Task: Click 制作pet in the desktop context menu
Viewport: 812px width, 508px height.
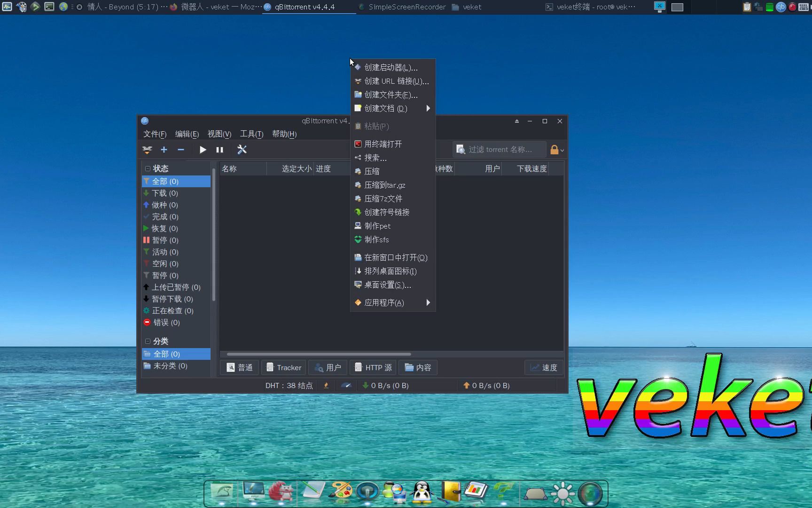Action: [x=377, y=226]
